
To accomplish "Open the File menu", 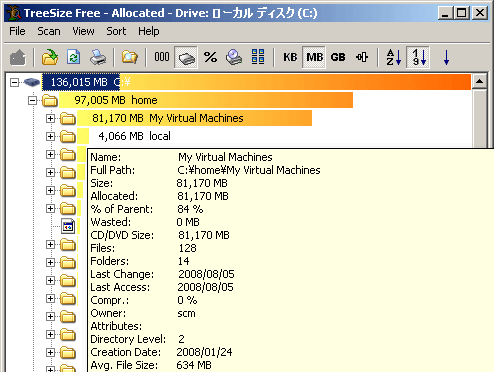I will [x=17, y=31].
